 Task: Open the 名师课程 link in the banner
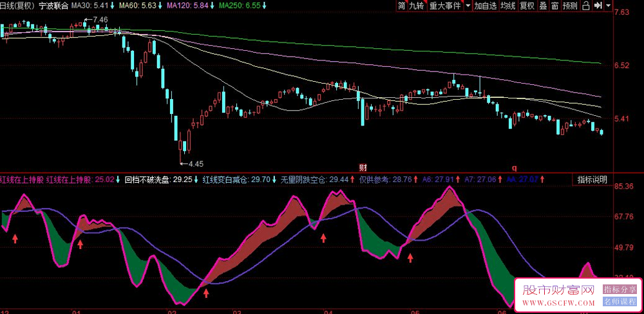click(x=620, y=302)
